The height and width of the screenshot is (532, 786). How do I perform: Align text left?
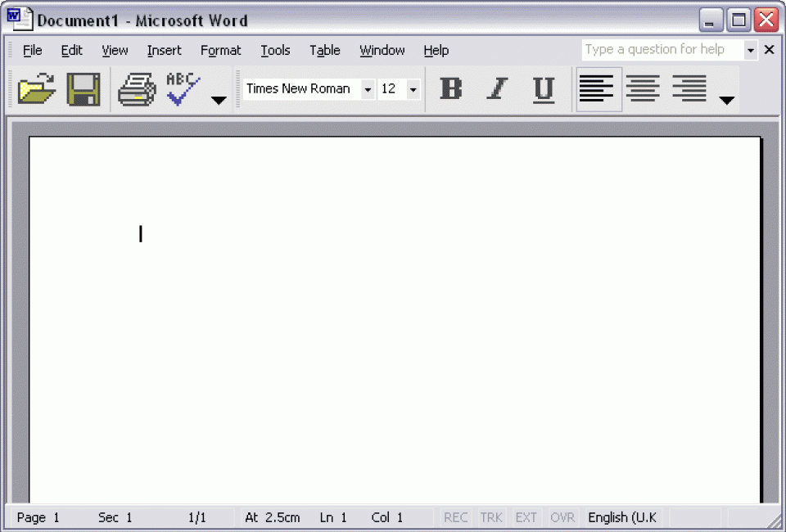(597, 89)
